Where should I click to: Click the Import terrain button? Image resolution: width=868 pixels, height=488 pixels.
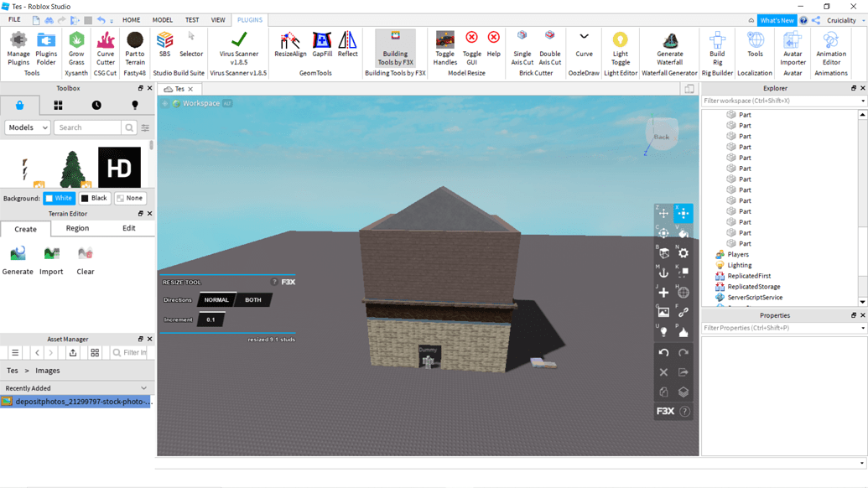click(51, 261)
